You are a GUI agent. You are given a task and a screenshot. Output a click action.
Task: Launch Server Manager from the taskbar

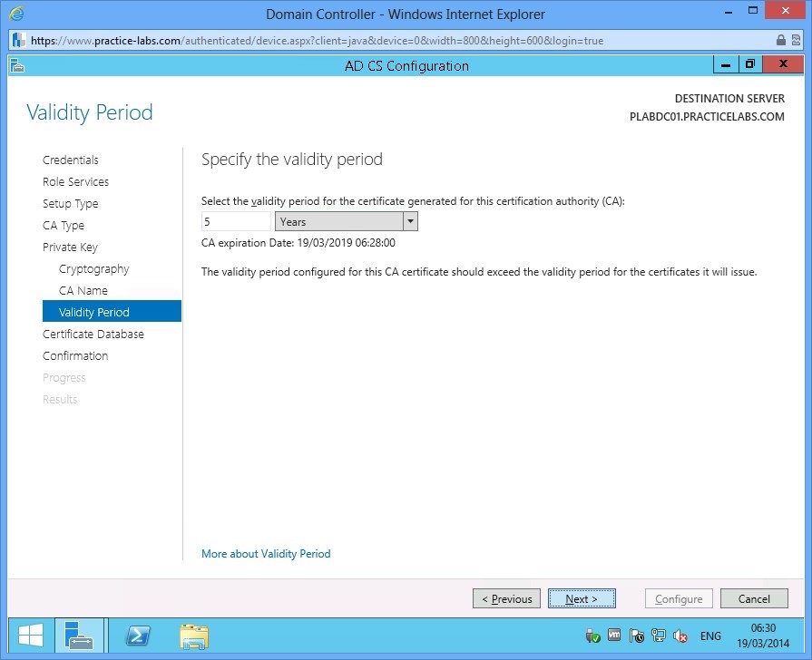[x=81, y=635]
